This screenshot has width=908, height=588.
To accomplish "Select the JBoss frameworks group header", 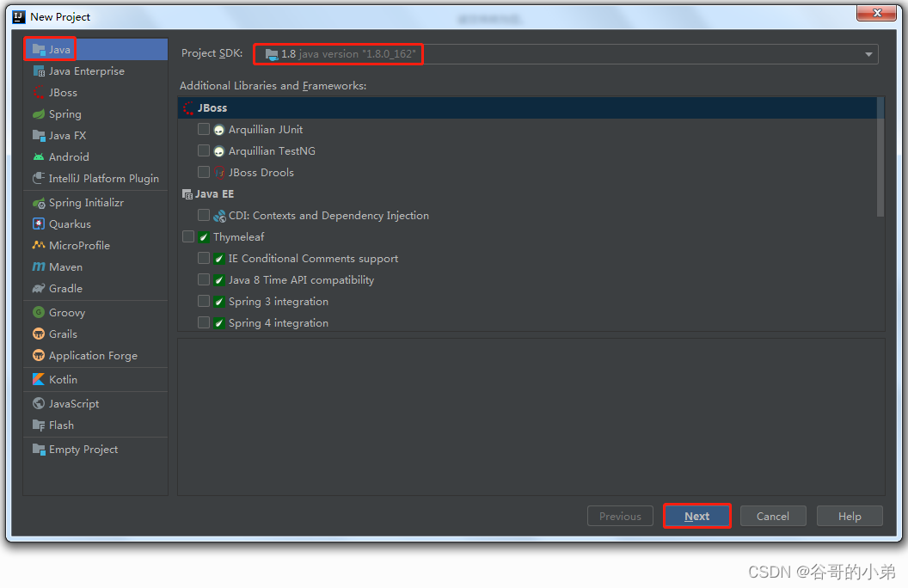I will click(x=528, y=108).
